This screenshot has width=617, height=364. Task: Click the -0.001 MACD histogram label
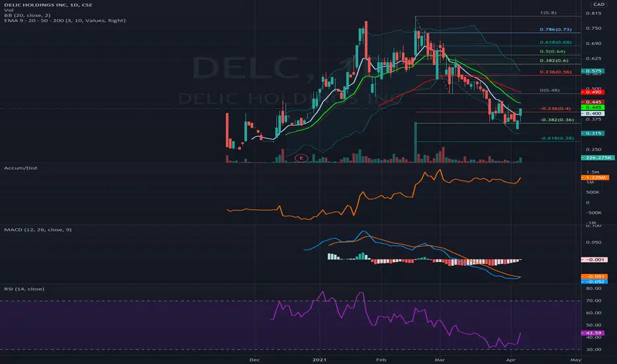594,259
